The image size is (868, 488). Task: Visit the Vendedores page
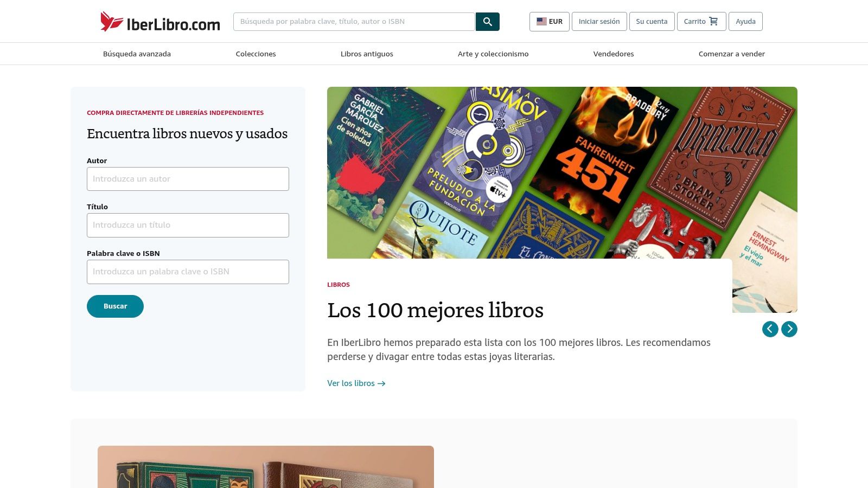point(614,54)
